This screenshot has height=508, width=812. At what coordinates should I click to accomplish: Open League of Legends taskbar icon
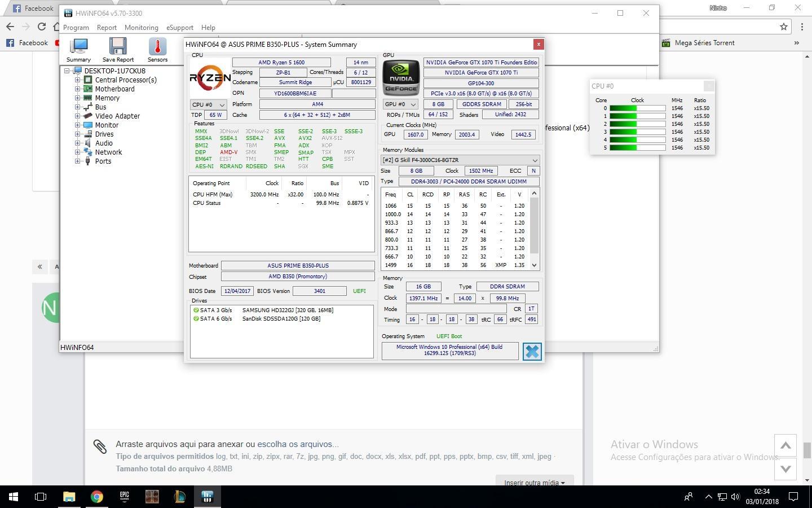(x=179, y=497)
